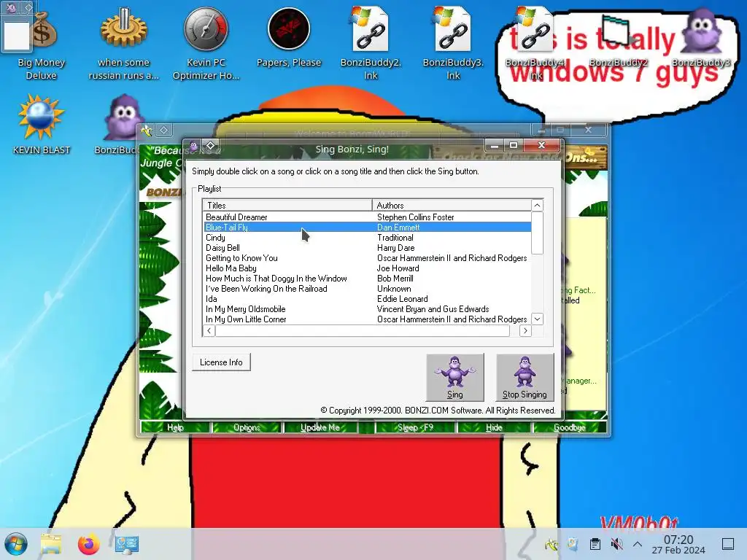Expand hidden tray icons arrow
This screenshot has height=560, width=747.
(x=638, y=544)
